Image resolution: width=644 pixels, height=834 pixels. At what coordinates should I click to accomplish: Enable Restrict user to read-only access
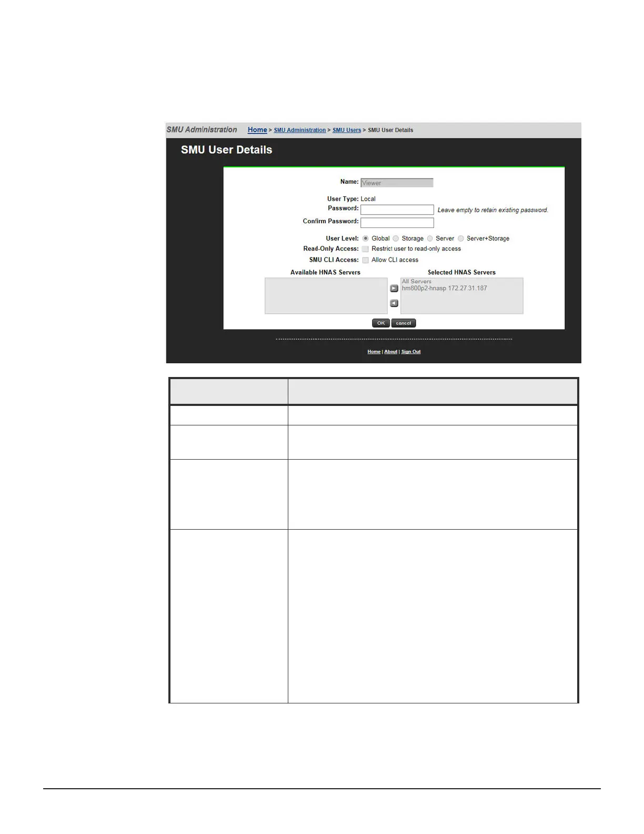(x=365, y=249)
